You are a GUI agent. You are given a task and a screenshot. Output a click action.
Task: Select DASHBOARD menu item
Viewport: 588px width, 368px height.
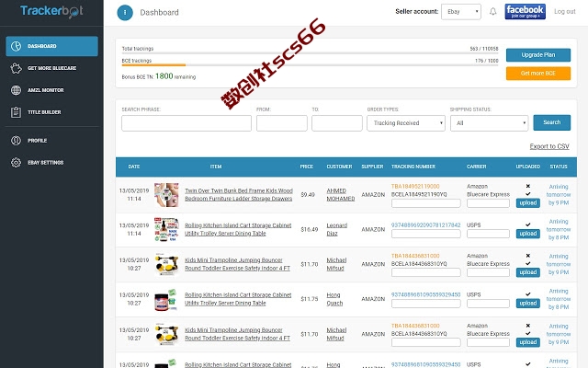click(x=51, y=46)
